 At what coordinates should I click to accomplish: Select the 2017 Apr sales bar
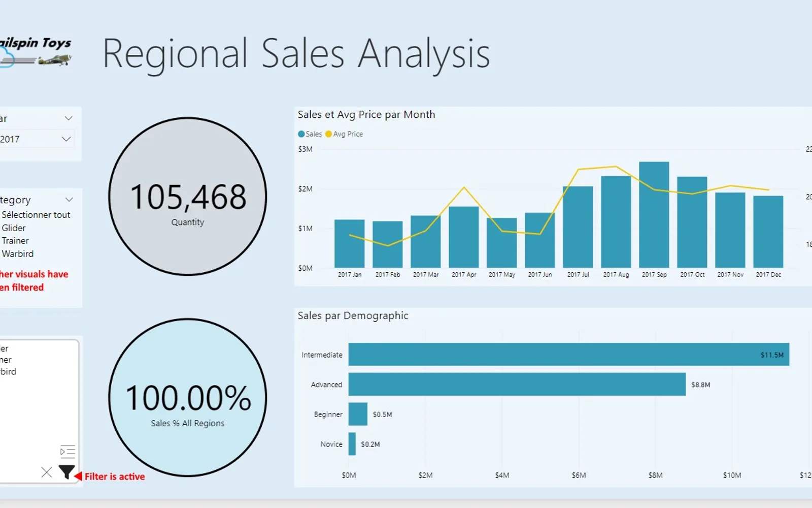point(464,237)
